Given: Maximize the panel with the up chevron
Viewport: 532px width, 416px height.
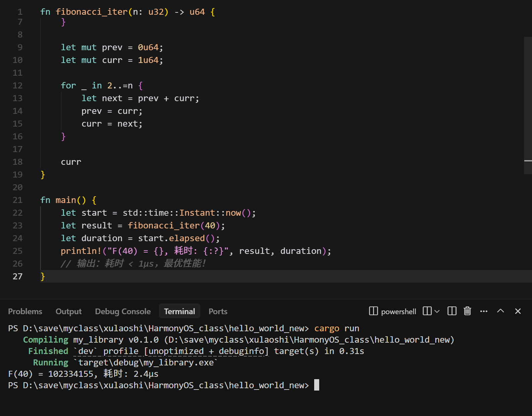Looking at the screenshot, I should point(501,311).
